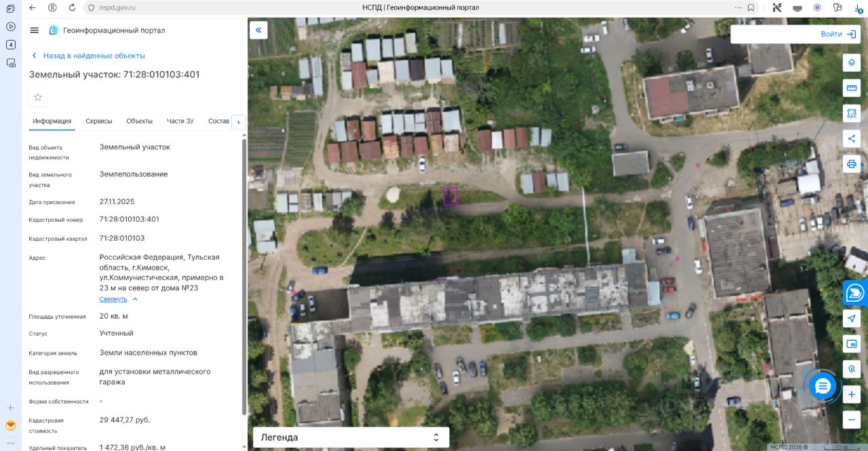The height and width of the screenshot is (451, 868).
Task: Share the current map view
Action: click(852, 138)
